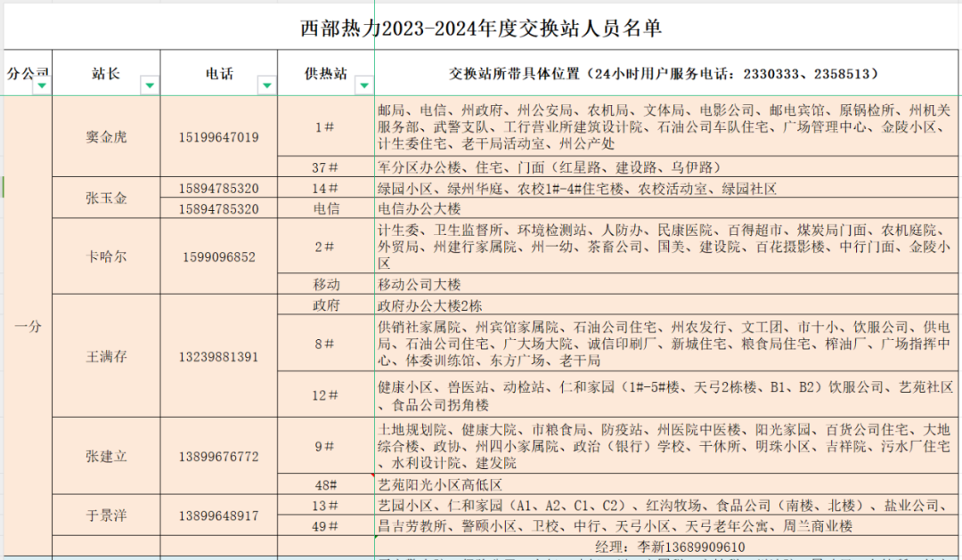Select the location cell starting 邮局、电信、州政府
Screen dimensions: 962x560
point(666,126)
